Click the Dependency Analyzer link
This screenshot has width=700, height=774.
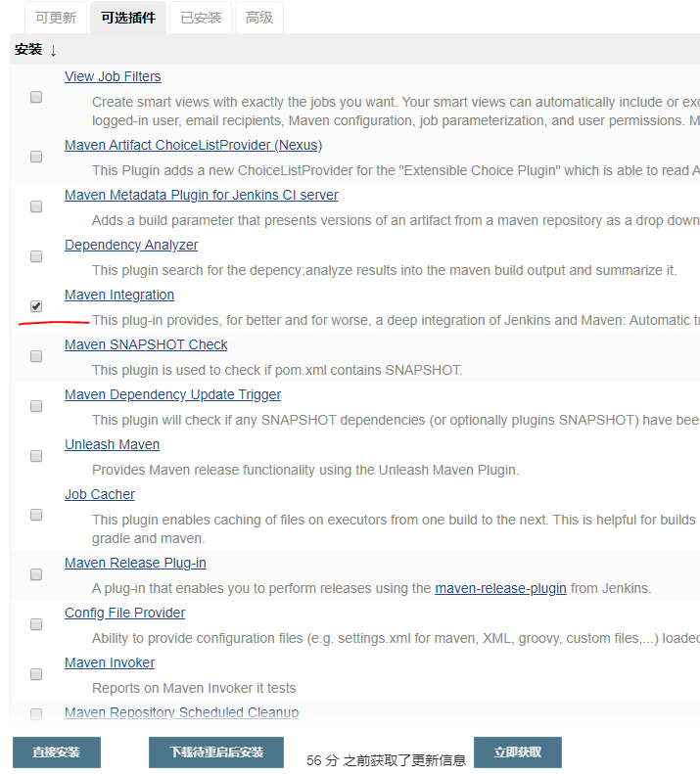click(x=131, y=245)
